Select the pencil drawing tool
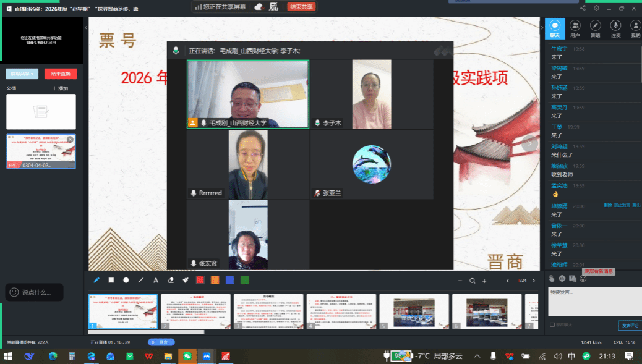This screenshot has width=642, height=364. tap(96, 280)
